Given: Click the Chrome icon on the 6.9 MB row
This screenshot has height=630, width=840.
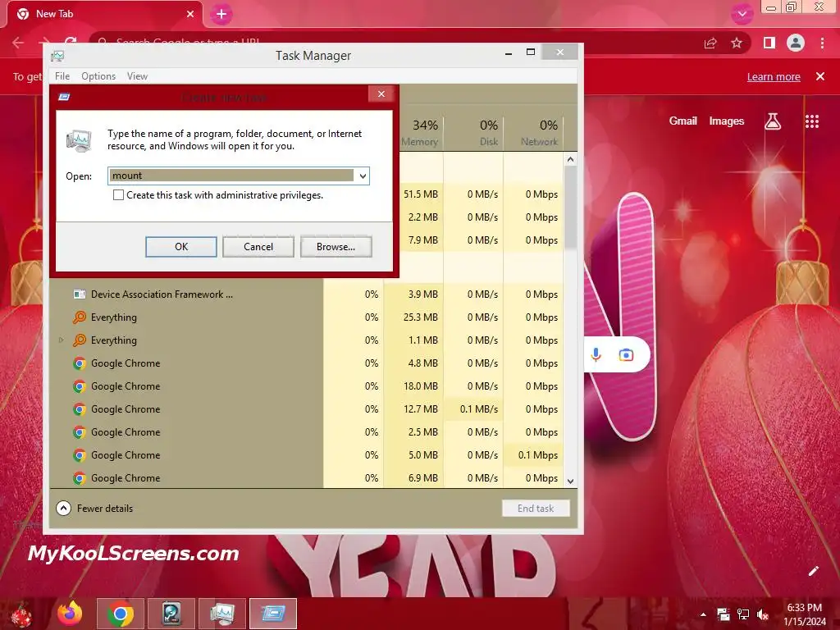Looking at the screenshot, I should 80,478.
